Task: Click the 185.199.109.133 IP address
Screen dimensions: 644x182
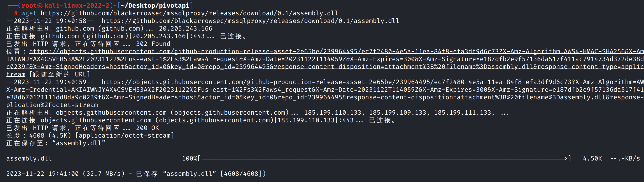Action: 397,113
